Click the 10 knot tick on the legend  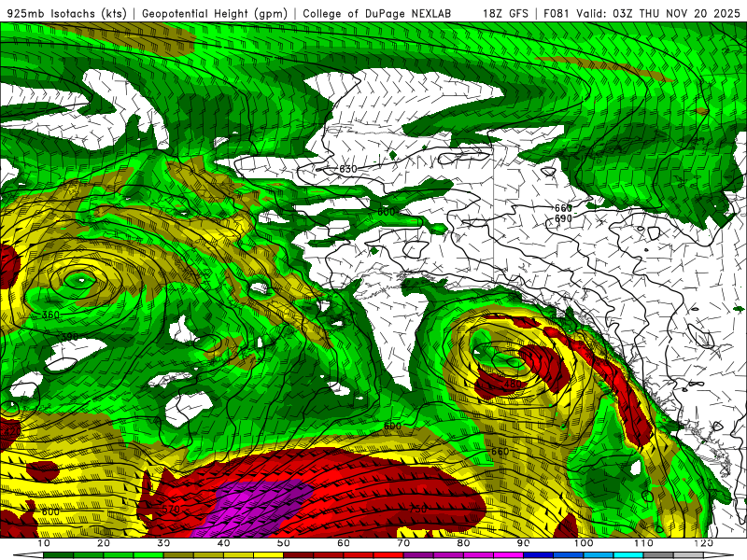coord(43,543)
